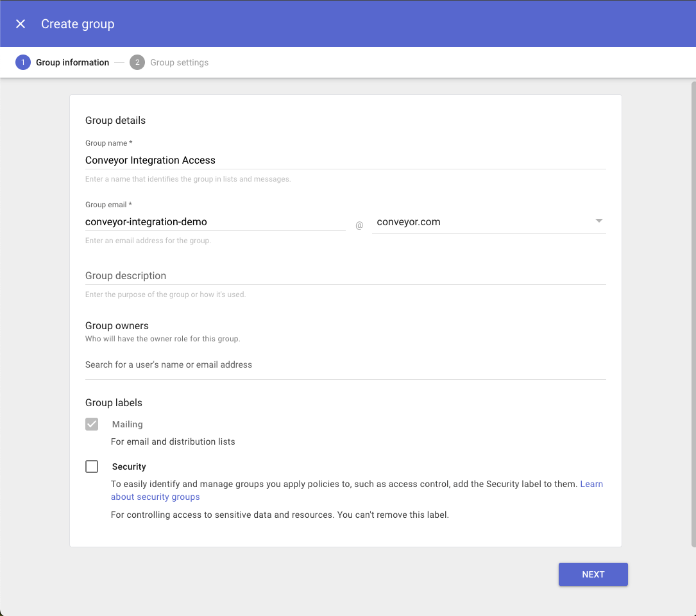Click the Group email input field
This screenshot has width=696, height=616.
point(216,221)
